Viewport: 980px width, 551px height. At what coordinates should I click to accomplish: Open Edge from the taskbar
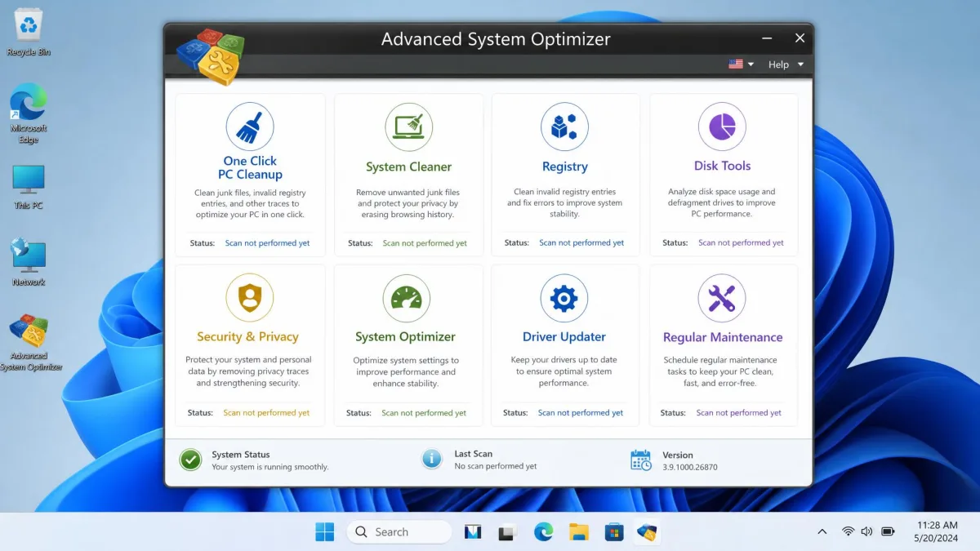click(x=543, y=532)
